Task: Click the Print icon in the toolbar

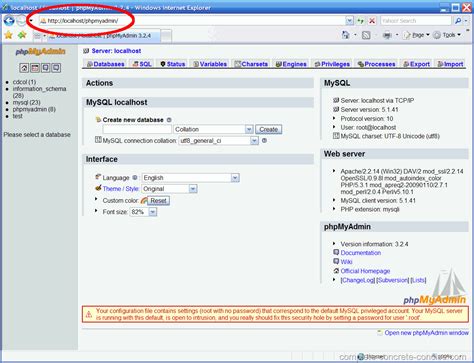Action: coord(387,35)
